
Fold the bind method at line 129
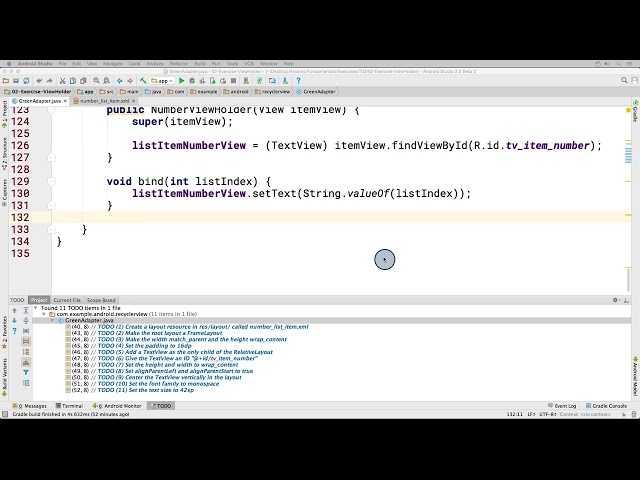(x=51, y=181)
